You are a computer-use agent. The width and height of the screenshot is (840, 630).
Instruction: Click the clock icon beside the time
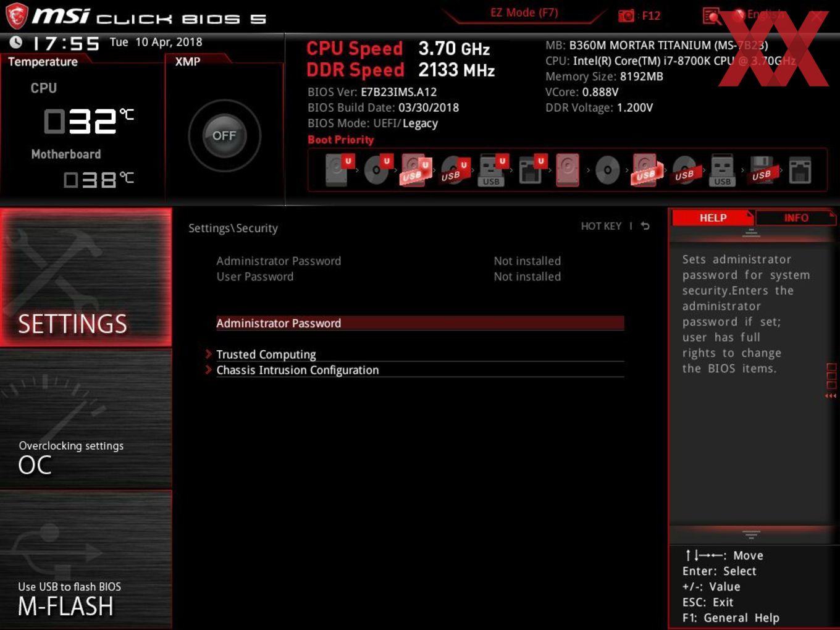tap(16, 42)
